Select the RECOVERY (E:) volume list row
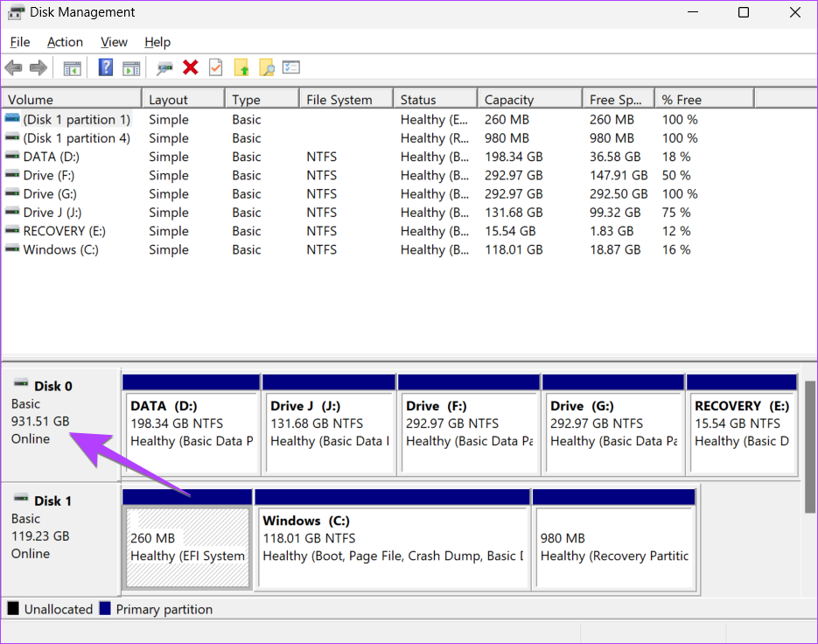Screen dimensions: 818x644 (66, 231)
